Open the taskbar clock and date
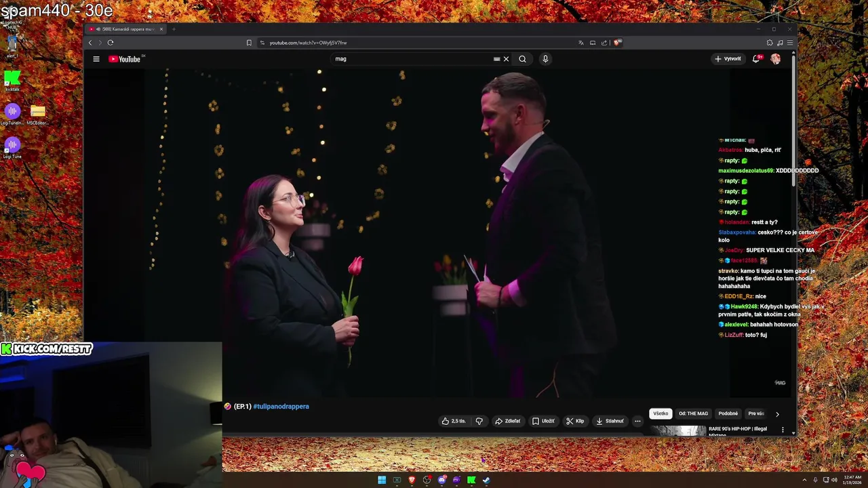Screen dimensions: 868x488 [852, 480]
